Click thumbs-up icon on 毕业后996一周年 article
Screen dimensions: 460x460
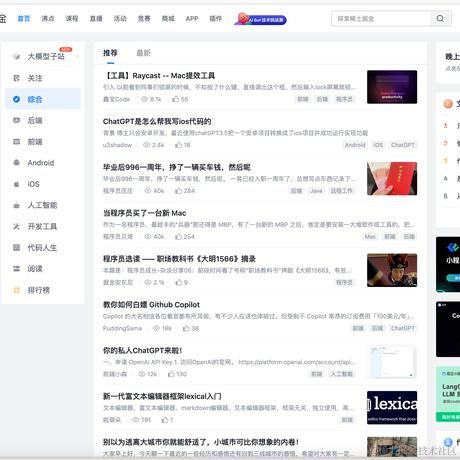(x=178, y=191)
